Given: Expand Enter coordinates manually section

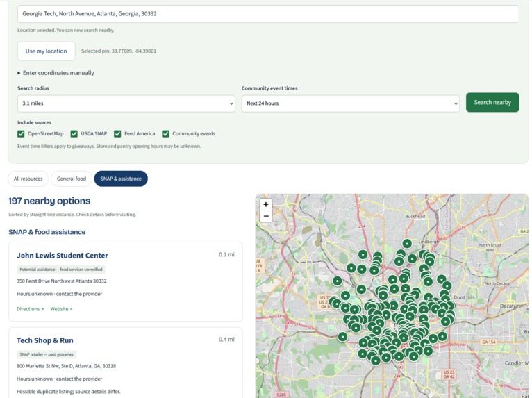Looking at the screenshot, I should 56,73.
